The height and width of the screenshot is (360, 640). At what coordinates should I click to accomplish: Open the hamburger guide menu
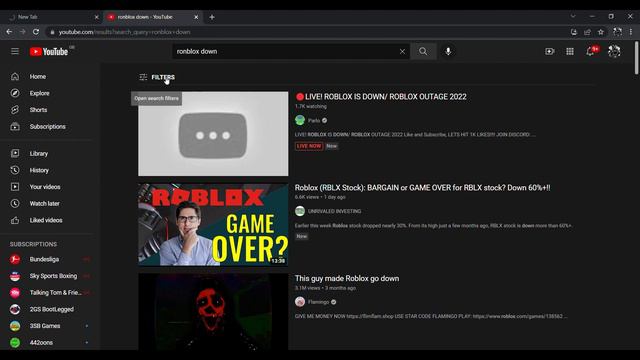[x=15, y=51]
